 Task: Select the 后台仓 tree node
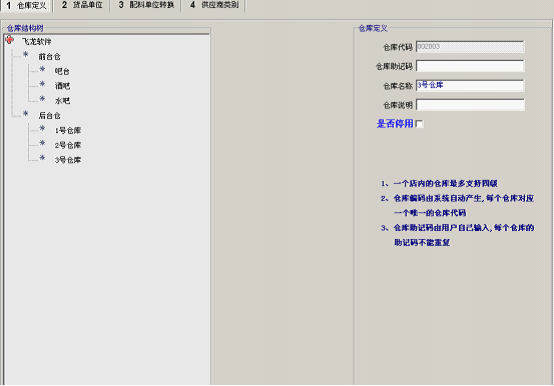click(x=49, y=115)
